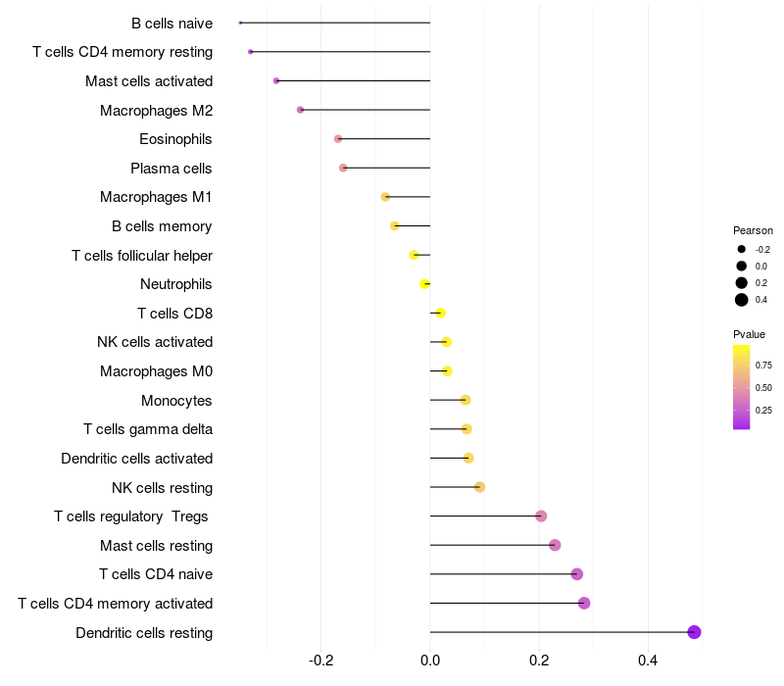Screen dimensions: 784x686
Task: Click the Pearson 0.0 legend circle
Action: click(741, 266)
